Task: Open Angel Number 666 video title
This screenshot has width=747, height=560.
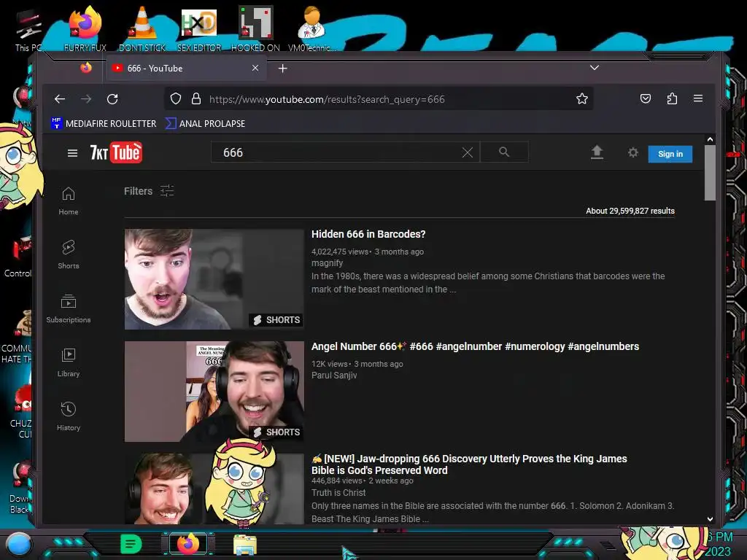Action: pyautogui.click(x=475, y=346)
